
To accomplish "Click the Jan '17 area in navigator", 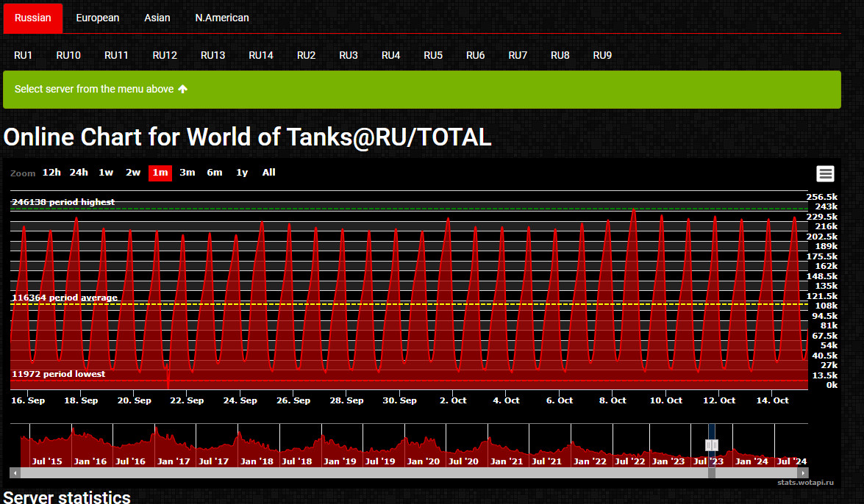I will pyautogui.click(x=174, y=461).
